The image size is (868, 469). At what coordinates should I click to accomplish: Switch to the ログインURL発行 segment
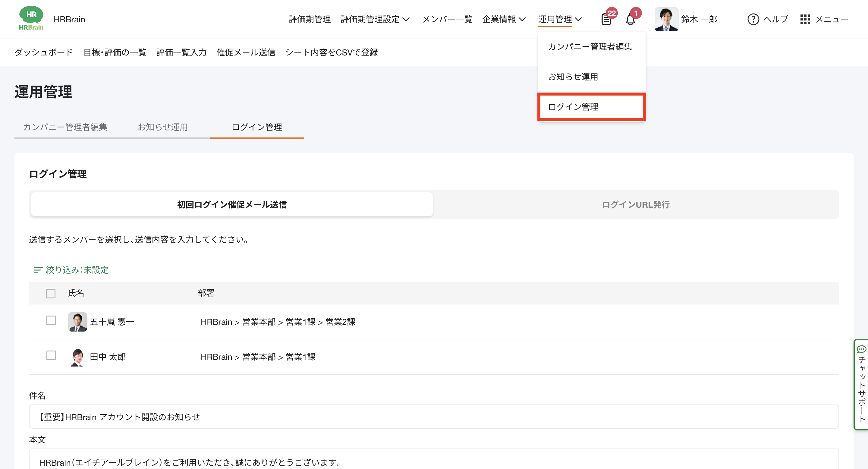(x=636, y=205)
